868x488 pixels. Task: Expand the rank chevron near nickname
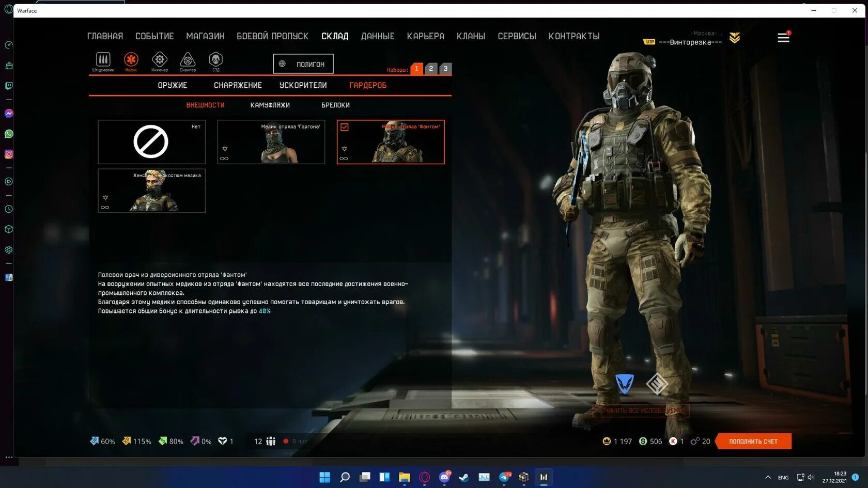coord(734,37)
